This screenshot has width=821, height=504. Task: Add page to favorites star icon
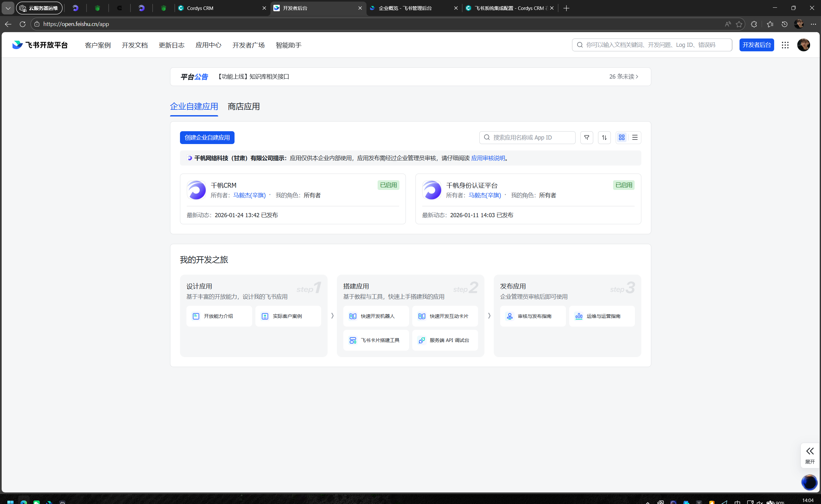click(739, 24)
